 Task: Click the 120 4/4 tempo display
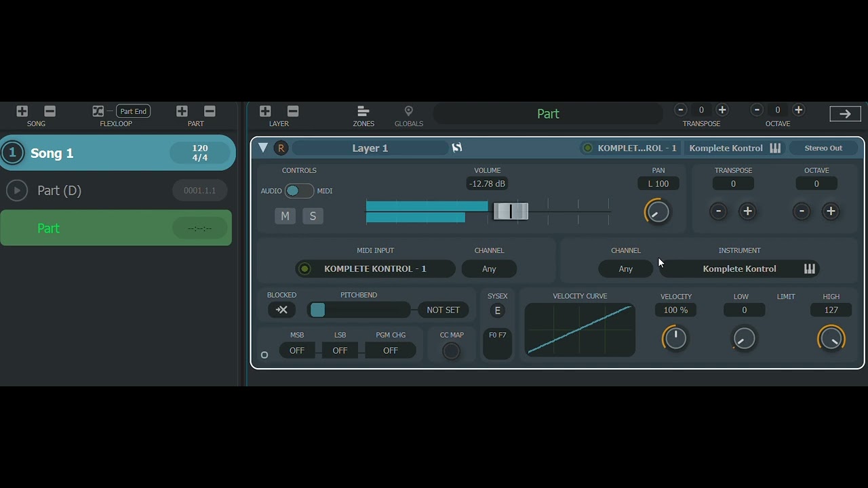199,153
